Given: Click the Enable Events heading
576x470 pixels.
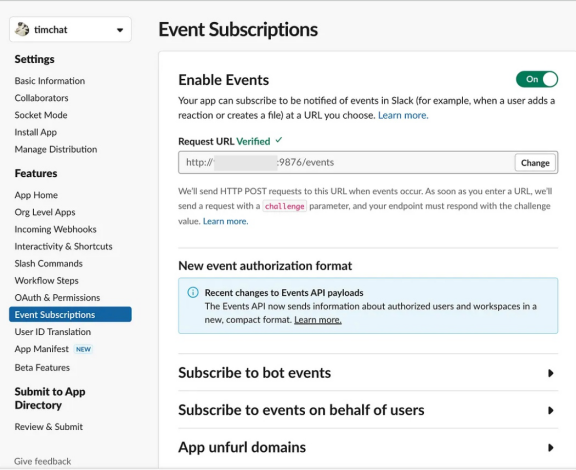Looking at the screenshot, I should 223,80.
